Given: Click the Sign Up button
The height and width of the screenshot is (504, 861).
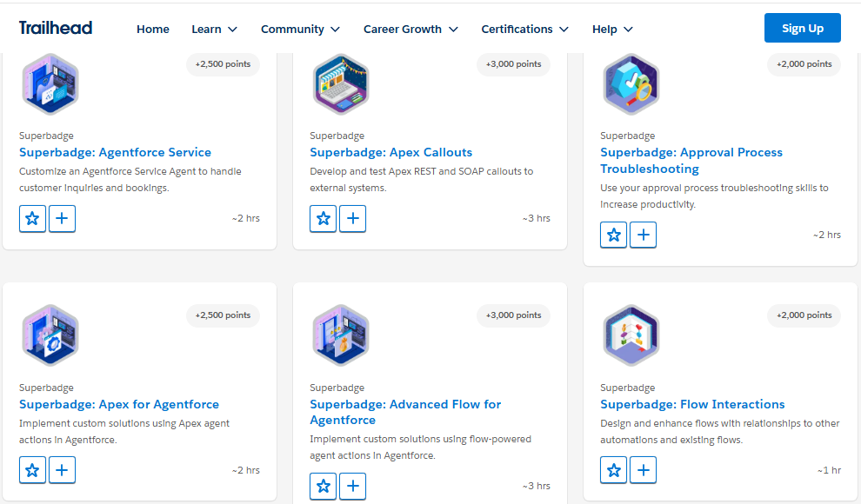Looking at the screenshot, I should point(802,28).
